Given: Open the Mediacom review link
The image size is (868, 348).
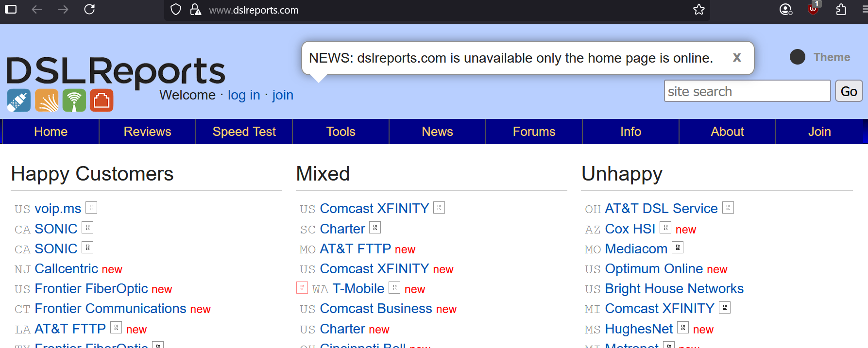Looking at the screenshot, I should (636, 249).
